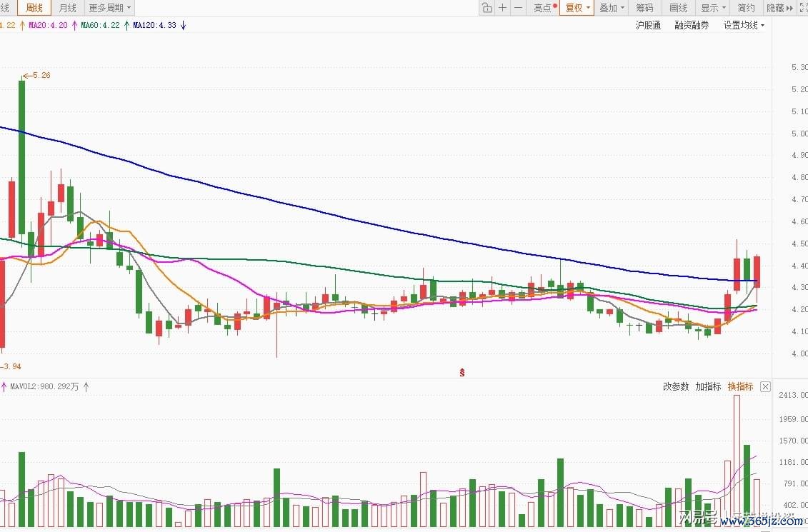Screen dimensions: 808x532
Task: Select the 画线 drawing tool
Action: (x=678, y=8)
